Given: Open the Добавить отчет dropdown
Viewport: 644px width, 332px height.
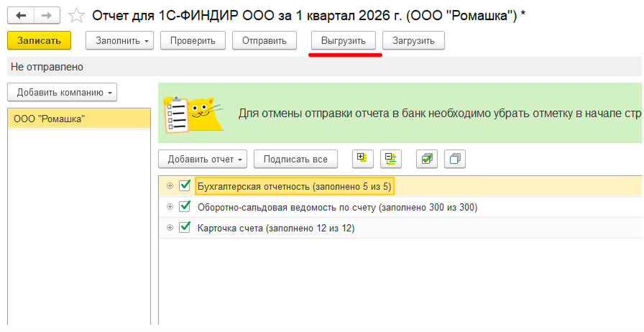Looking at the screenshot, I should click(203, 159).
